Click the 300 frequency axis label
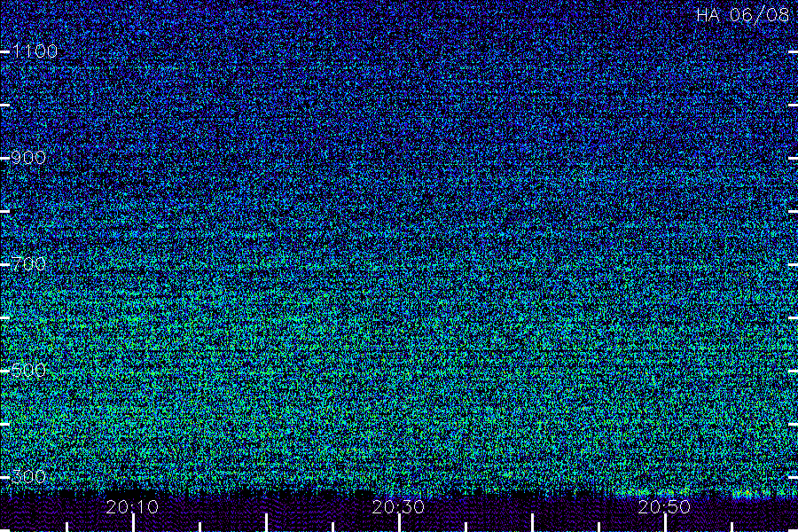The image size is (798, 532). (28, 476)
